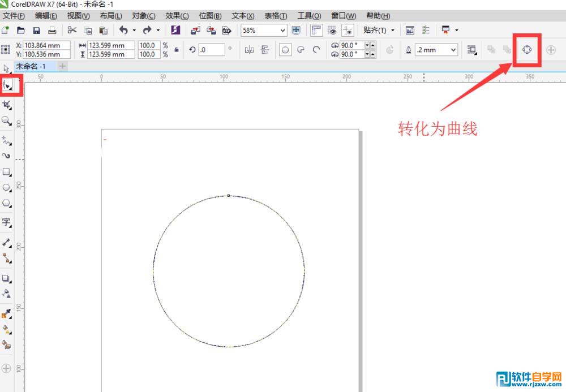
Task: Toggle the lock aspect ratio padlock
Action: [177, 50]
